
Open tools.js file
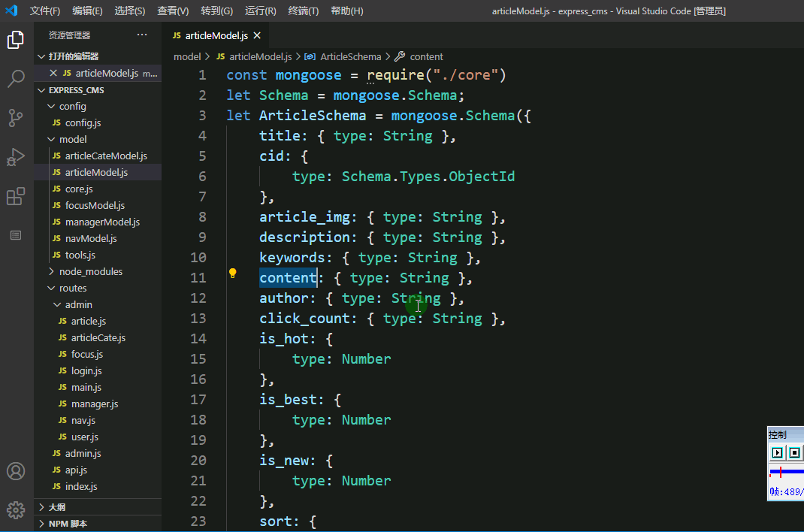click(98, 255)
